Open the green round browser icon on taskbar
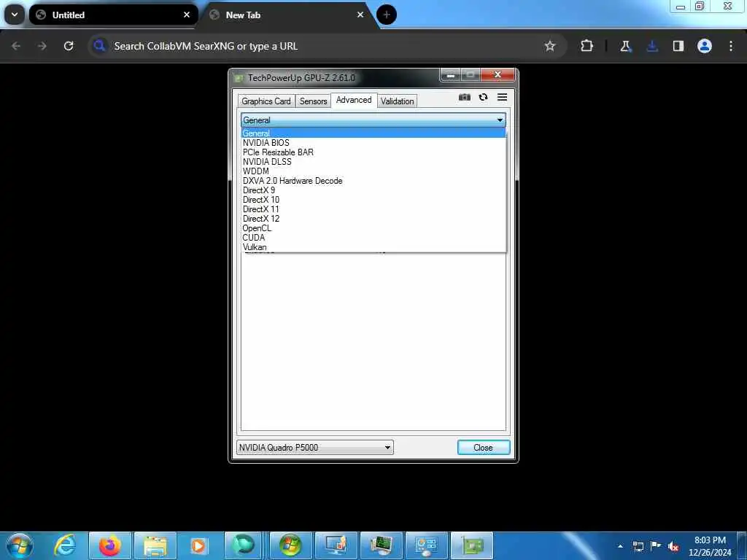The height and width of the screenshot is (560, 747). (244, 545)
